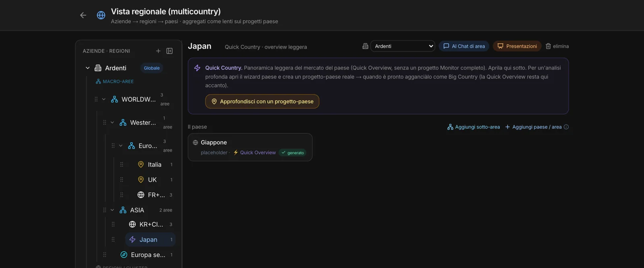The height and width of the screenshot is (268, 644).
Task: Go back with the left arrow
Action: [83, 15]
